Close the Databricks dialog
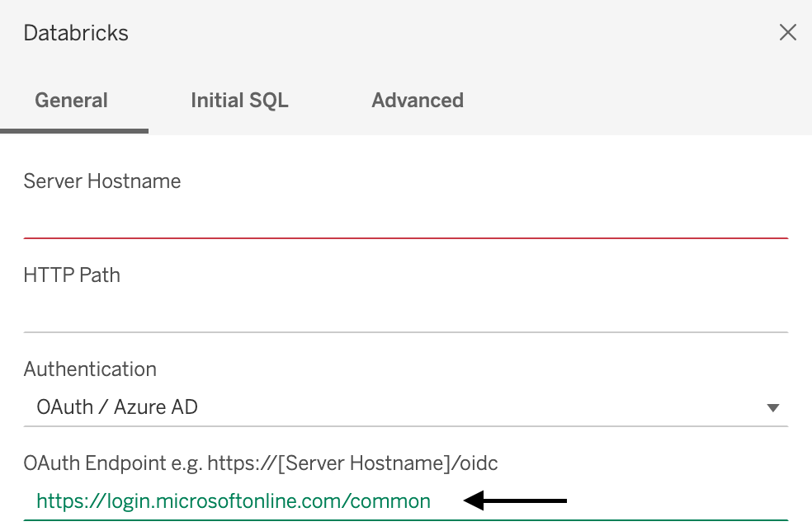 click(788, 33)
